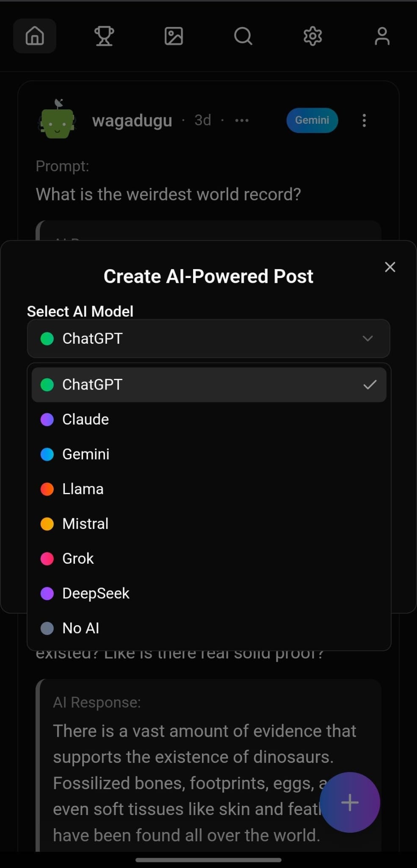Select ChatGPT option with checkmark
The width and height of the screenshot is (417, 868).
(208, 384)
